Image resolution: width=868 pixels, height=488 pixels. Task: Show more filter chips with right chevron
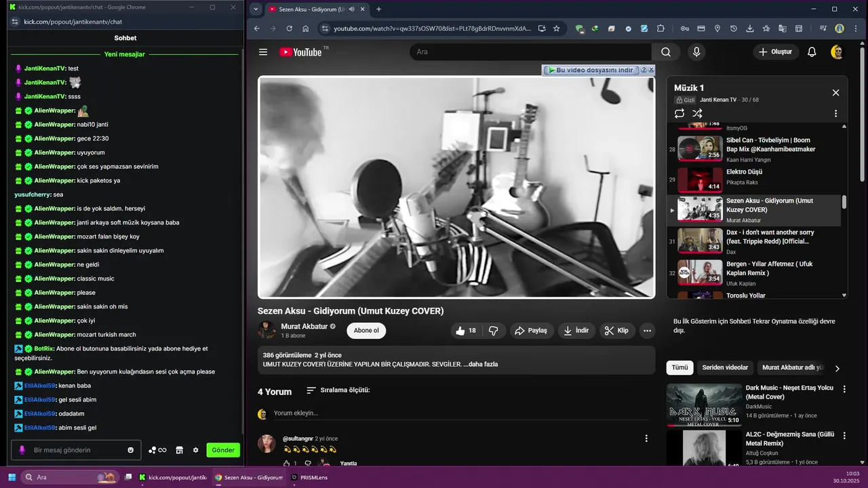point(837,369)
